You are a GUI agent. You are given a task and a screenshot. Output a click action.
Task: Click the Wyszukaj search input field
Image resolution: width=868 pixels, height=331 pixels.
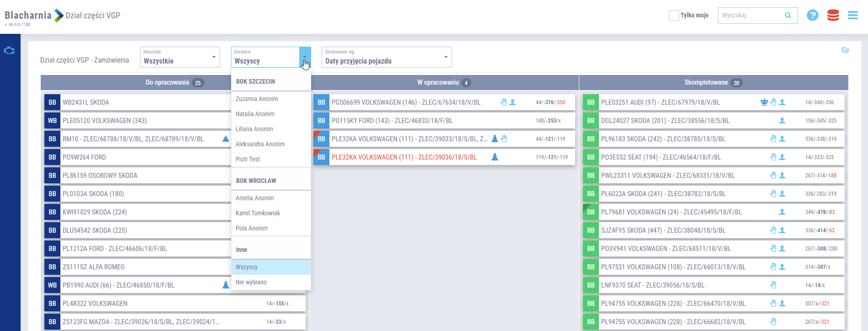pos(750,16)
